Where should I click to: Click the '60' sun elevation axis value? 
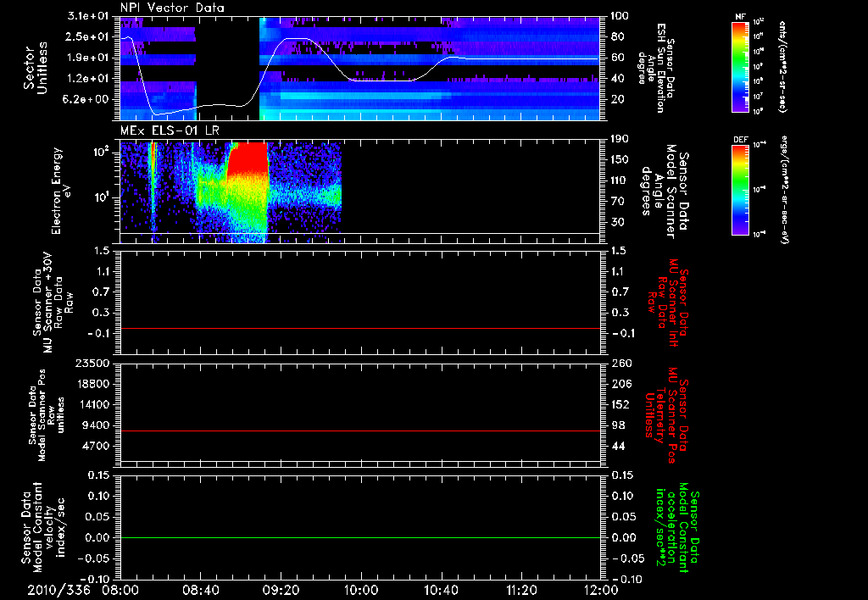tap(617, 58)
